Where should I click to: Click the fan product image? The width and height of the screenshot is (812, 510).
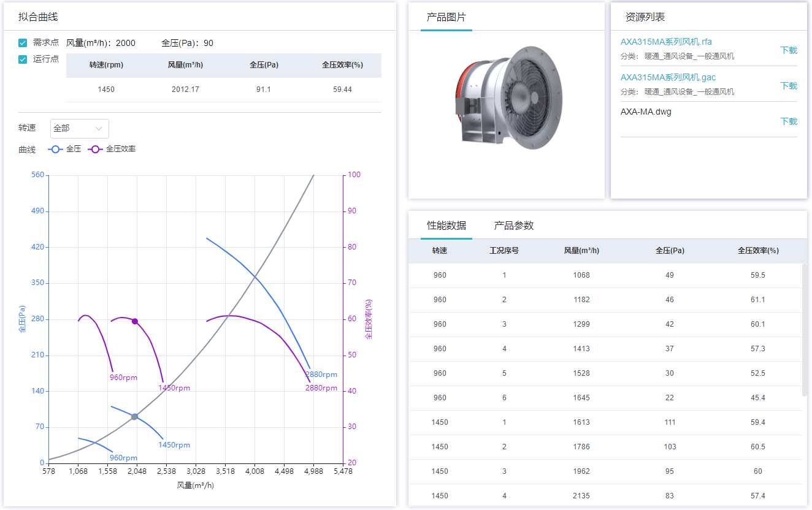pos(507,97)
